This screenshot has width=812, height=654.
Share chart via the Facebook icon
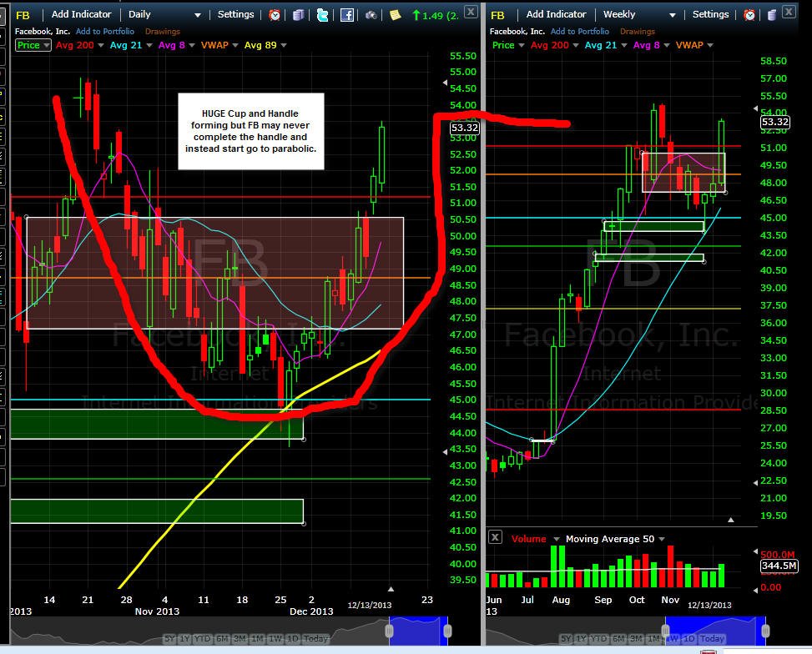[347, 15]
